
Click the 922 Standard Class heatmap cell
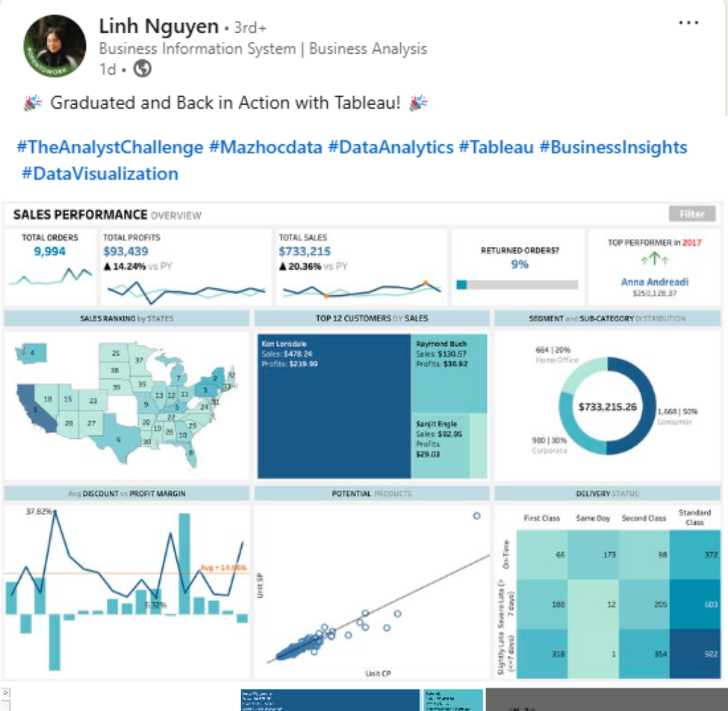(695, 653)
